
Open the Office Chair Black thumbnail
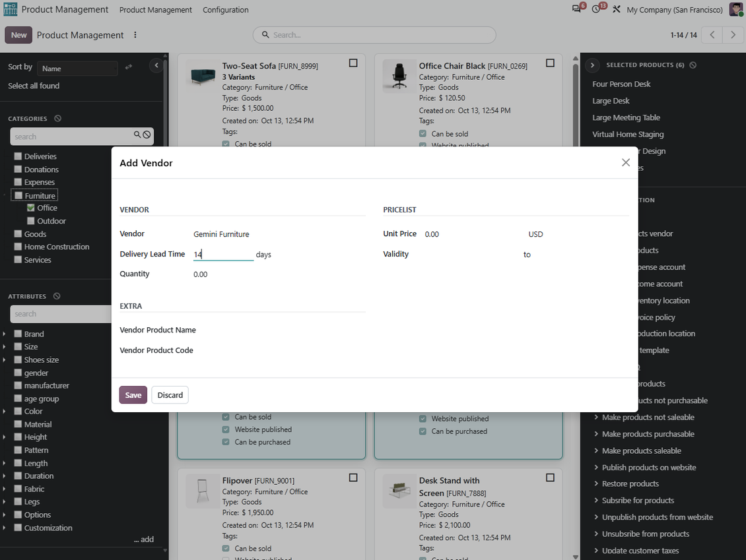399,76
